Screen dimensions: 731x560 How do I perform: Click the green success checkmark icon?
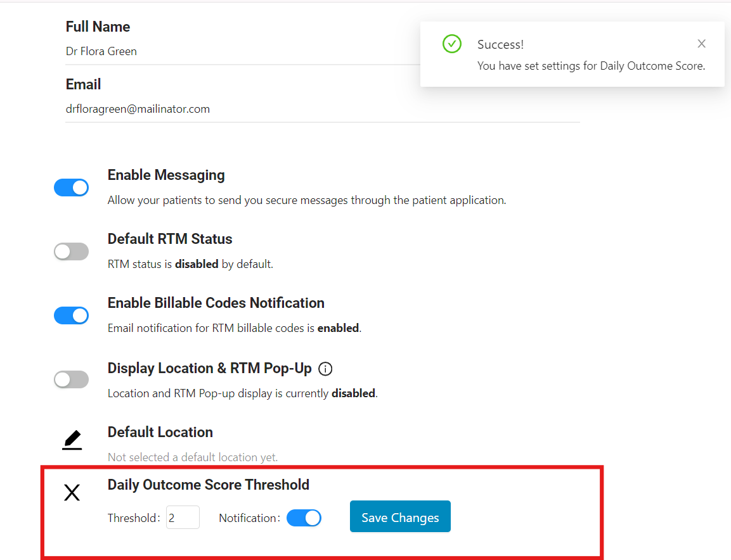pos(451,44)
